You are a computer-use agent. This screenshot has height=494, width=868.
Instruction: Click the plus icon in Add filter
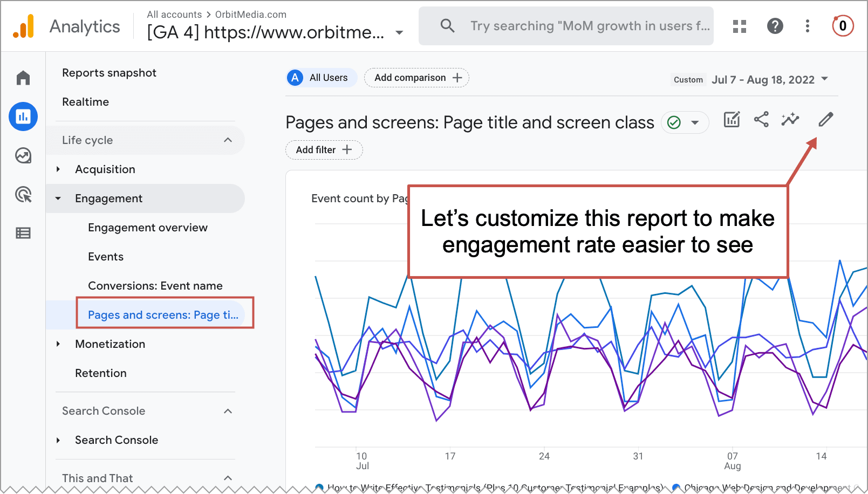click(x=347, y=149)
